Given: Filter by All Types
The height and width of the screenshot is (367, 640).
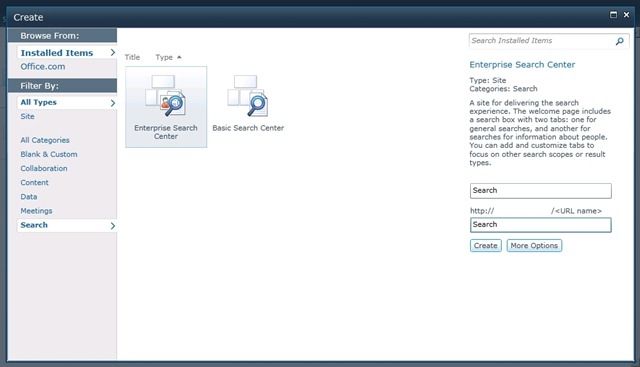Looking at the screenshot, I should pyautogui.click(x=38, y=102).
